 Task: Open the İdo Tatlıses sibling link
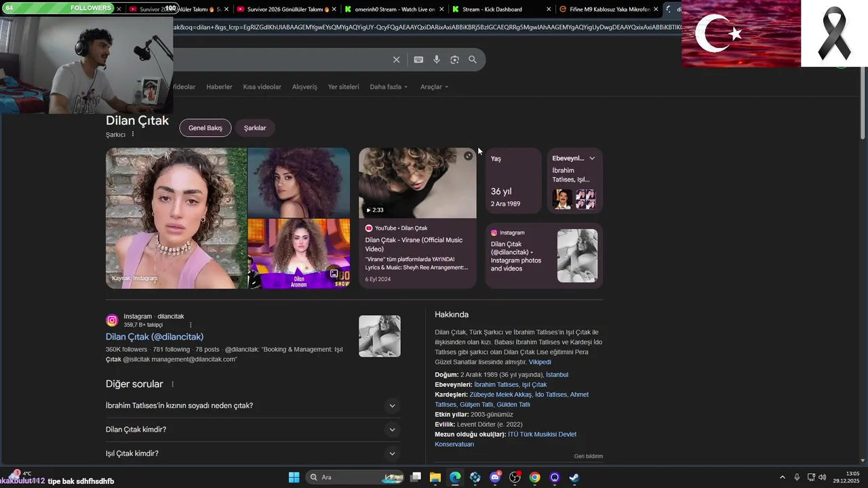point(551,394)
